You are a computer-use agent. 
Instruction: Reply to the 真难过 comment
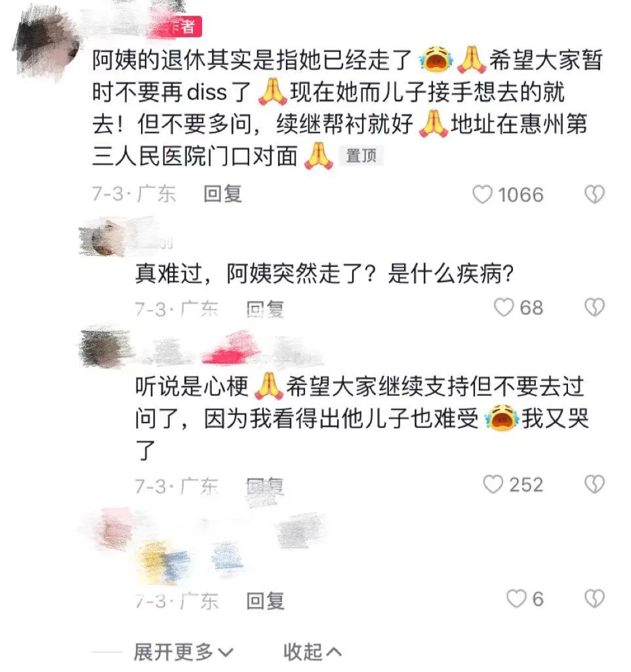pyautogui.click(x=265, y=308)
